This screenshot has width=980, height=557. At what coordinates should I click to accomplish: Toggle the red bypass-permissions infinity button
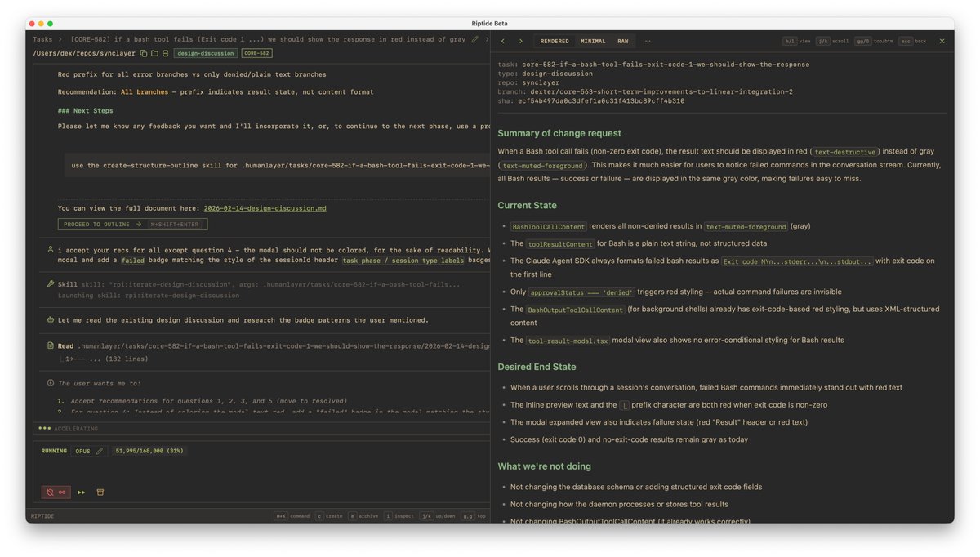pyautogui.click(x=56, y=492)
